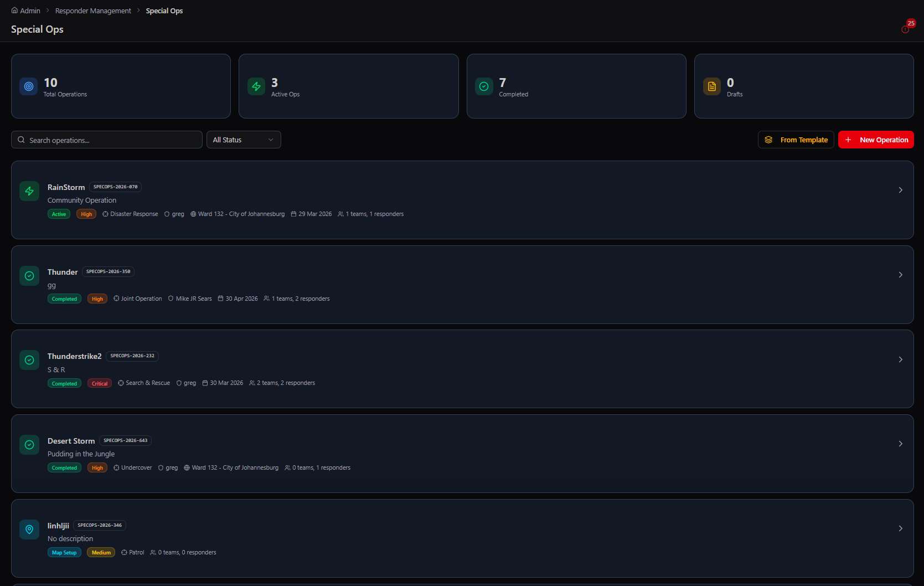The height and width of the screenshot is (586, 924).
Task: Click '2 teams, 2 responders' text
Action: pyautogui.click(x=286, y=383)
